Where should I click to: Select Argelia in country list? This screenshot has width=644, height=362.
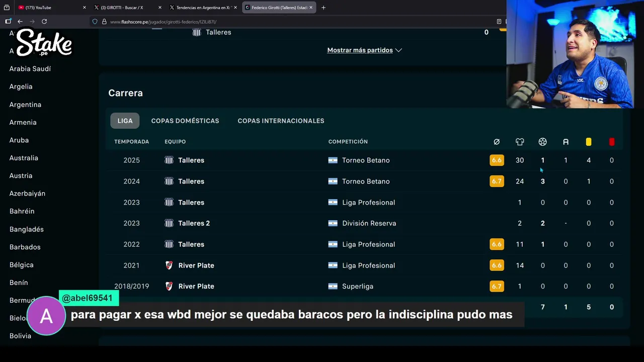[21, 86]
